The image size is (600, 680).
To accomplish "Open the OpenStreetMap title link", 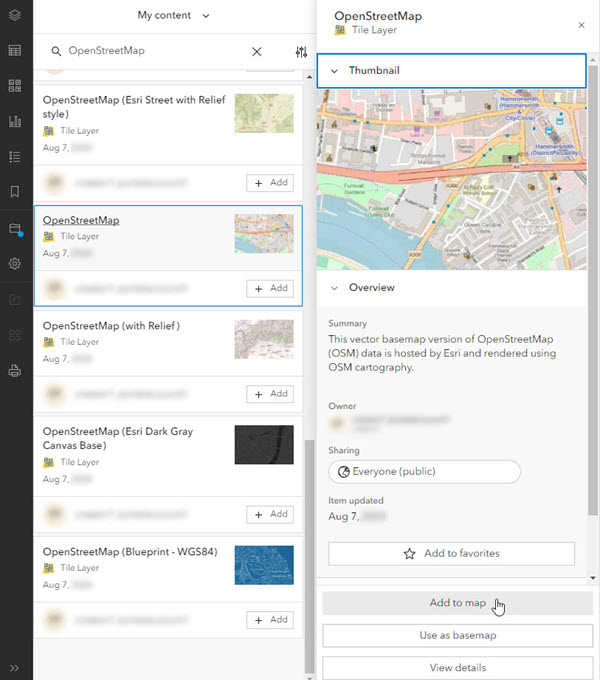I will point(81,220).
